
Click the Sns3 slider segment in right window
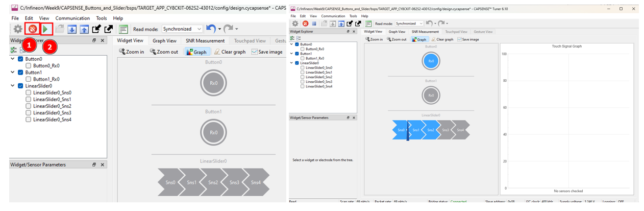(445, 130)
